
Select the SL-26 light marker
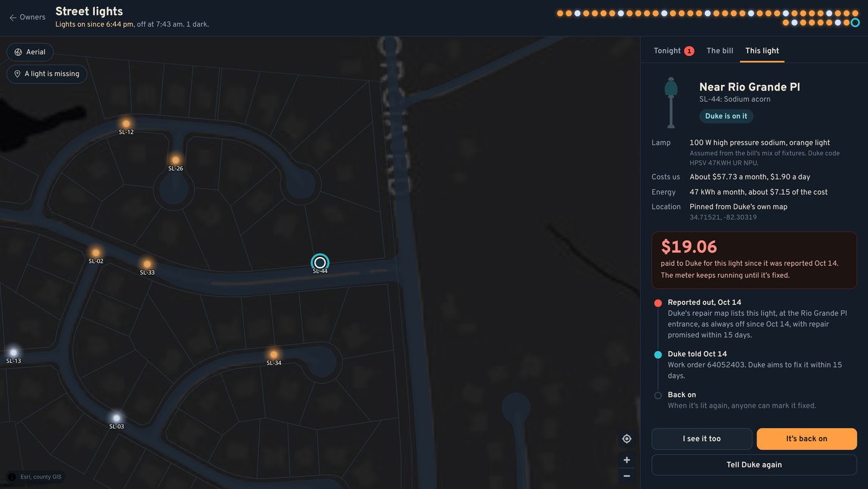175,160
